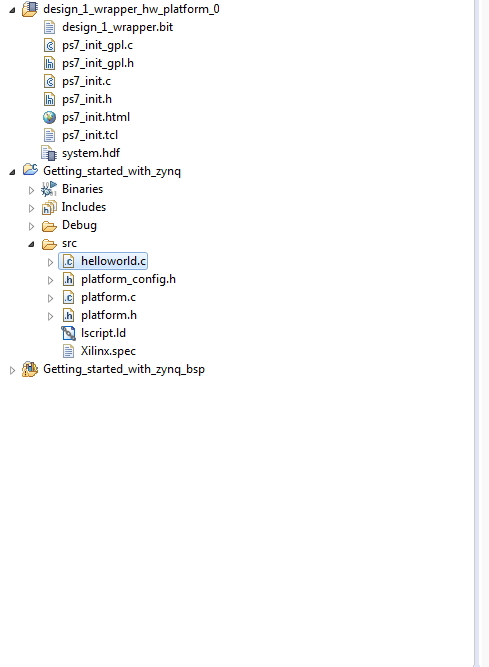489x667 pixels.
Task: Click the Debug folder icon
Action: [x=49, y=226]
